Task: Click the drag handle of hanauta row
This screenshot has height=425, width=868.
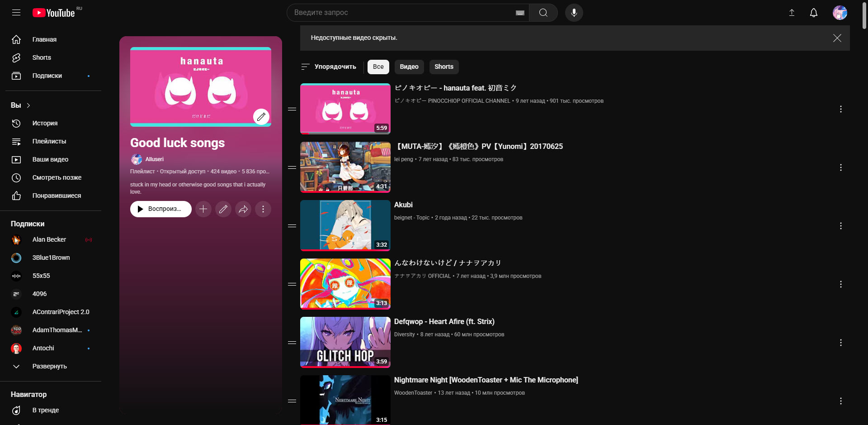Action: point(292,109)
